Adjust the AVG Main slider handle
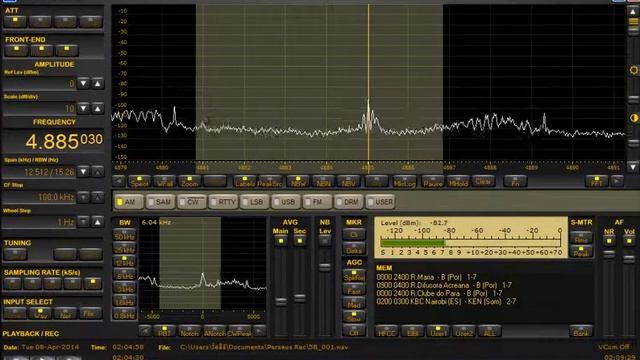The image size is (640, 360). point(280,302)
